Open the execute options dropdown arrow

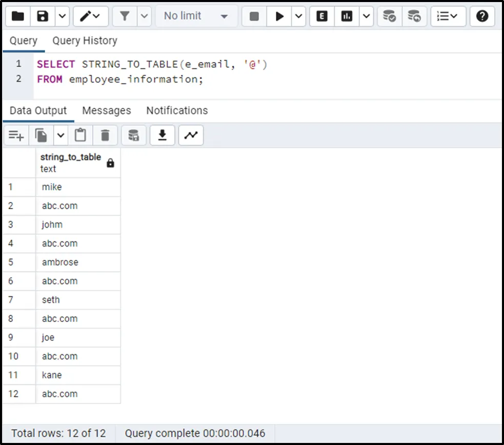click(298, 16)
